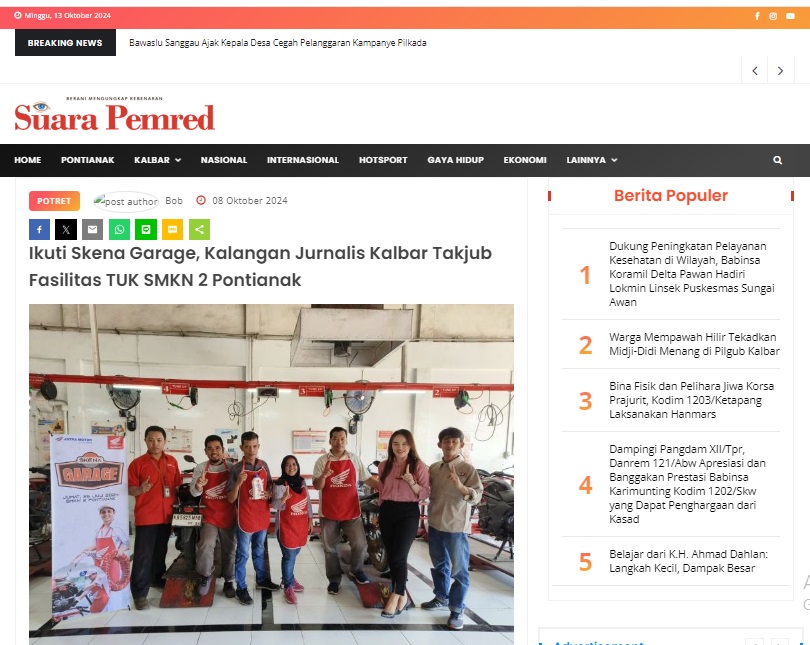The width and height of the screenshot is (810, 645).
Task: Share article by email icon
Action: click(x=92, y=230)
